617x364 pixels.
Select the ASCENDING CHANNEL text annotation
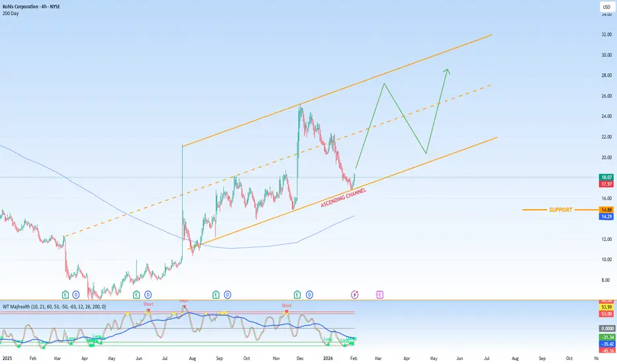pyautogui.click(x=344, y=197)
